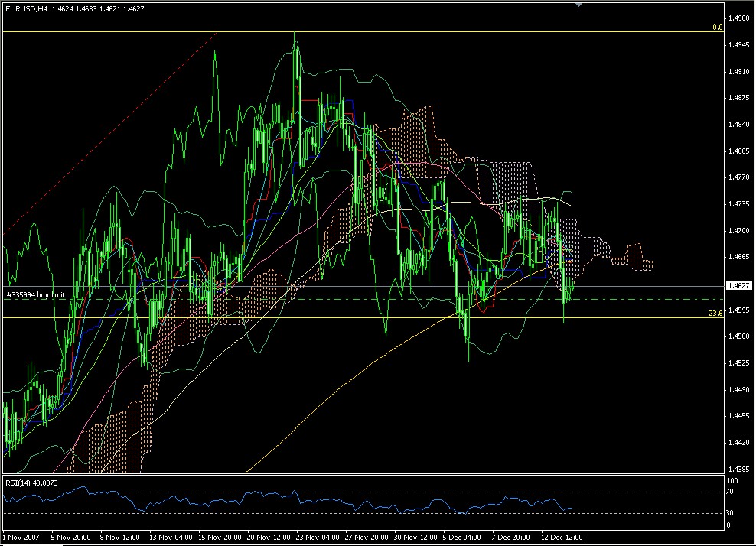This screenshot has width=756, height=546.
Task: Click the current price tag 1.4627
Action: 738,286
